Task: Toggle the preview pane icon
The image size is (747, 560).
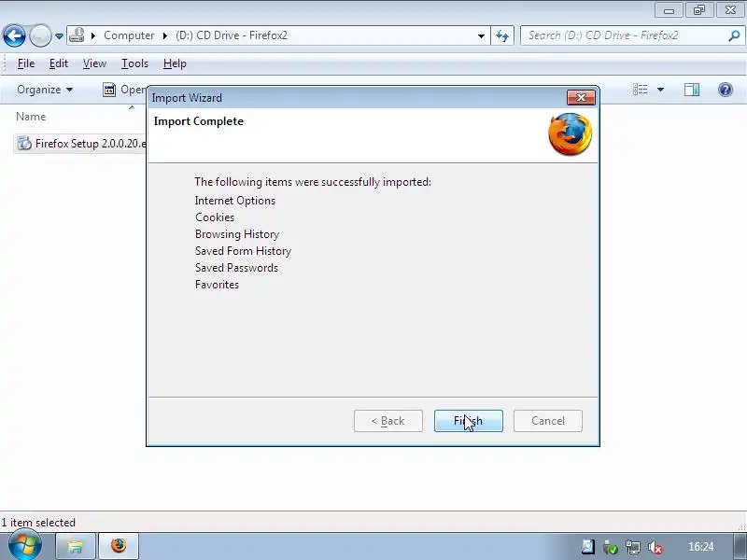Action: (692, 90)
